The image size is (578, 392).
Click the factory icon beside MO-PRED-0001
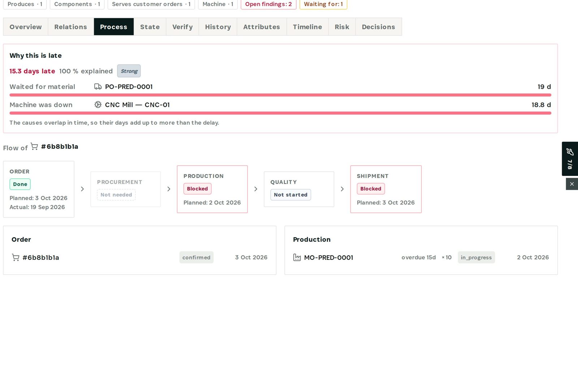[297, 258]
